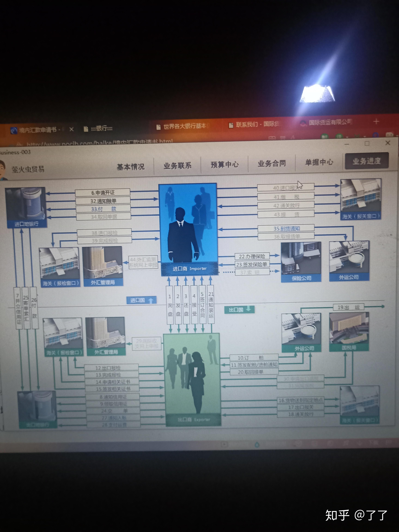Click step 35.到货通知
This screenshot has width=399, height=532.
(286, 228)
